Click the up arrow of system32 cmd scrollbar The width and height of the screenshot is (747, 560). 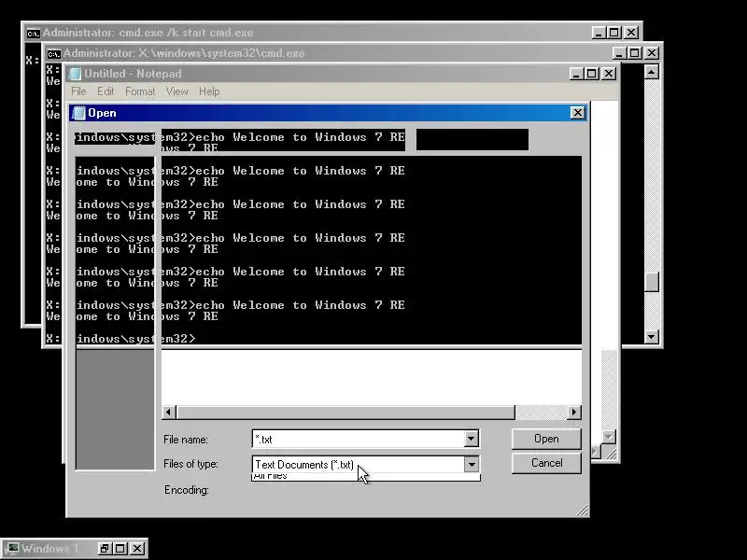pyautogui.click(x=652, y=72)
